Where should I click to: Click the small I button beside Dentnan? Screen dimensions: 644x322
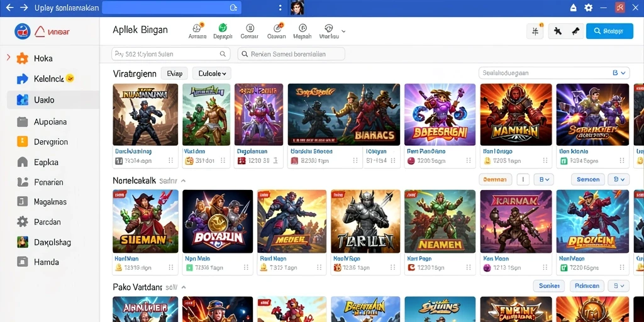tap(523, 179)
